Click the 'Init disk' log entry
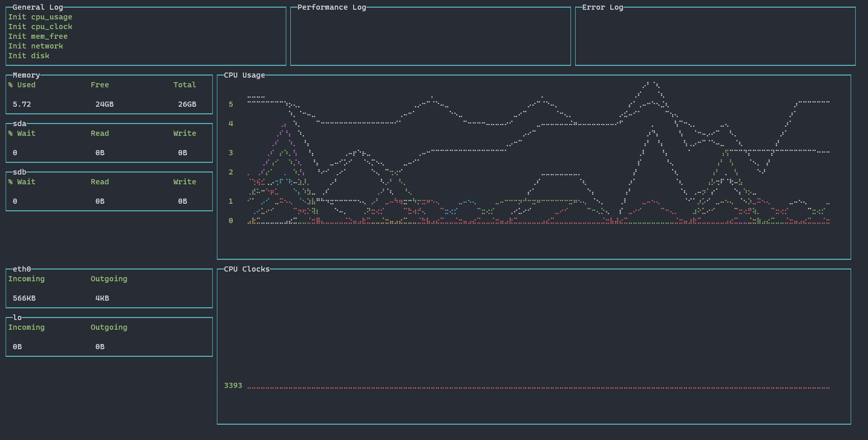The image size is (868, 440). pyautogui.click(x=29, y=56)
